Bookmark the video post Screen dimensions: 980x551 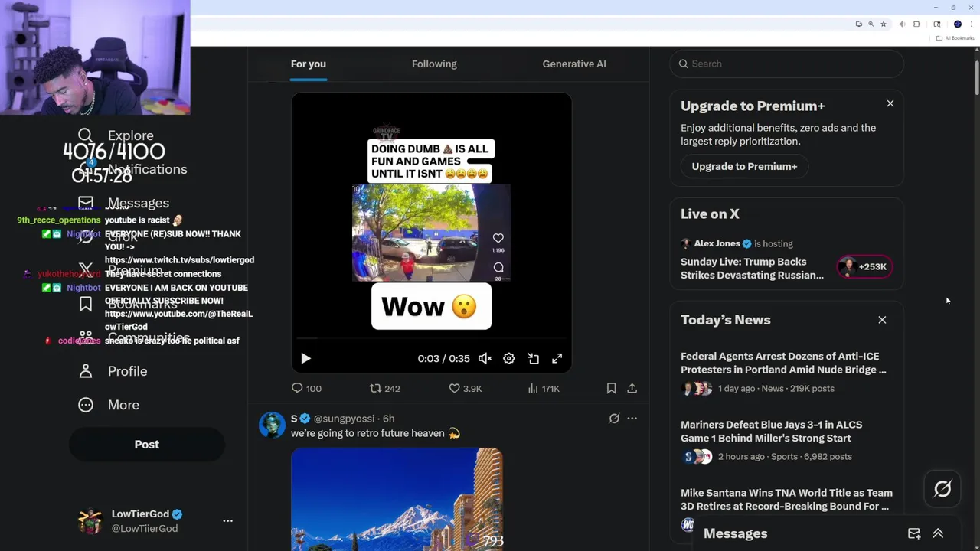pos(611,389)
